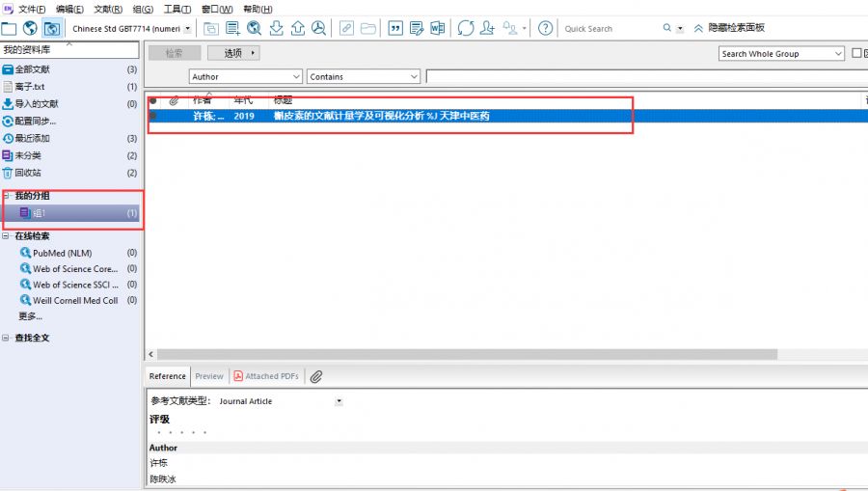Click 隐藏检索面板 to hide search panel
868x491 pixels.
pyautogui.click(x=736, y=28)
